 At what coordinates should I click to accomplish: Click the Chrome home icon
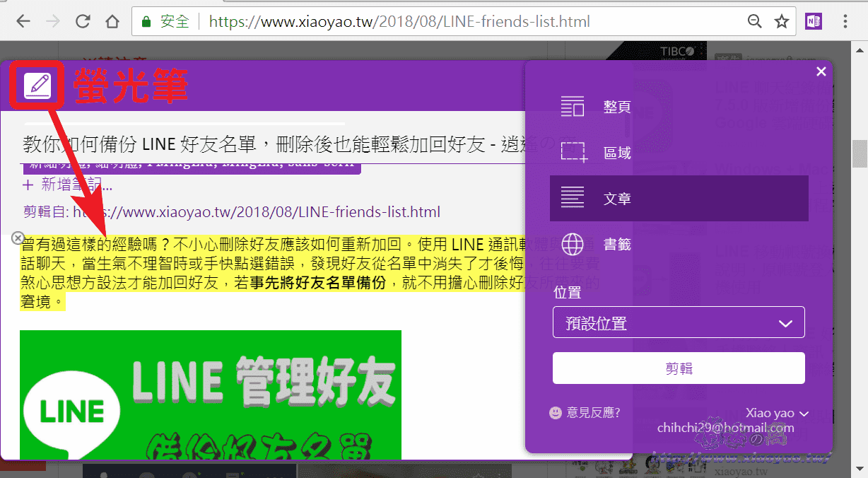point(112,21)
